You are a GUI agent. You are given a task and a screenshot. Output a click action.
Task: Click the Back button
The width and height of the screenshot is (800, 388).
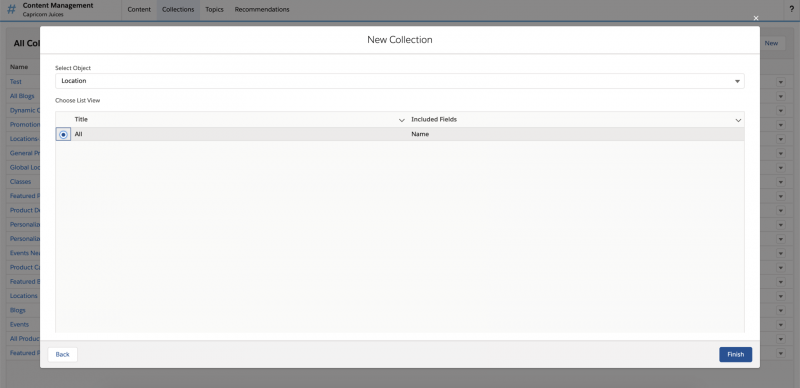[x=62, y=354]
